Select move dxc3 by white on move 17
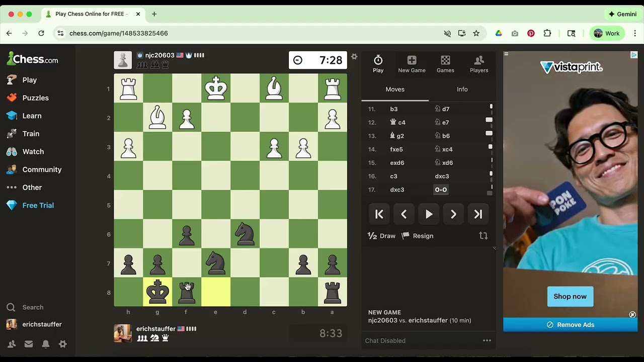The width and height of the screenshot is (644, 362). click(397, 190)
